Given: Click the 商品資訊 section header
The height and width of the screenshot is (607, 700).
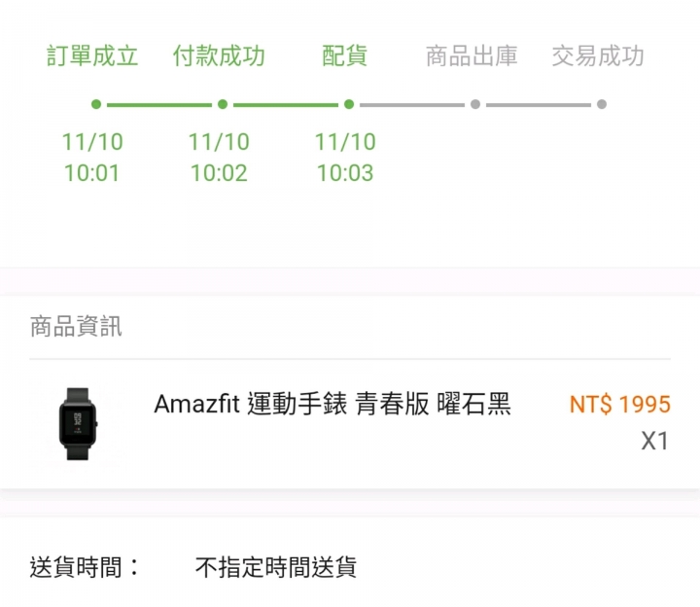Looking at the screenshot, I should (76, 326).
